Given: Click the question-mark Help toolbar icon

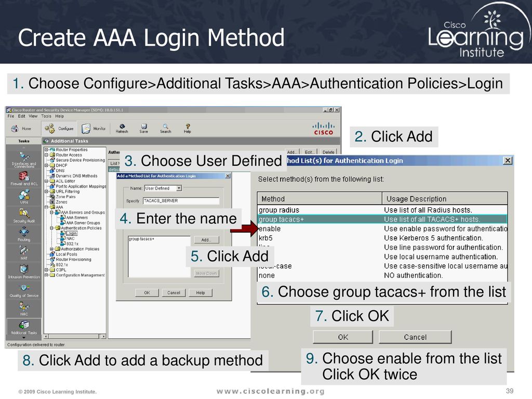Looking at the screenshot, I should coord(187,129).
